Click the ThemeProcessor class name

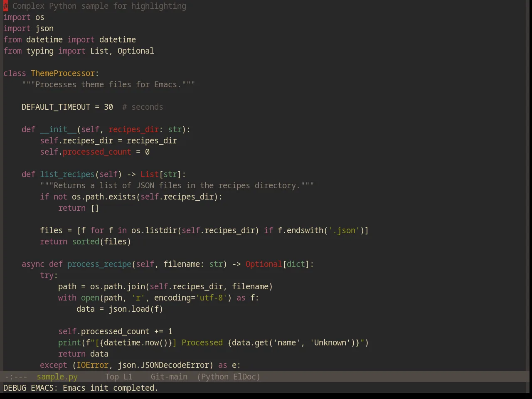63,74
